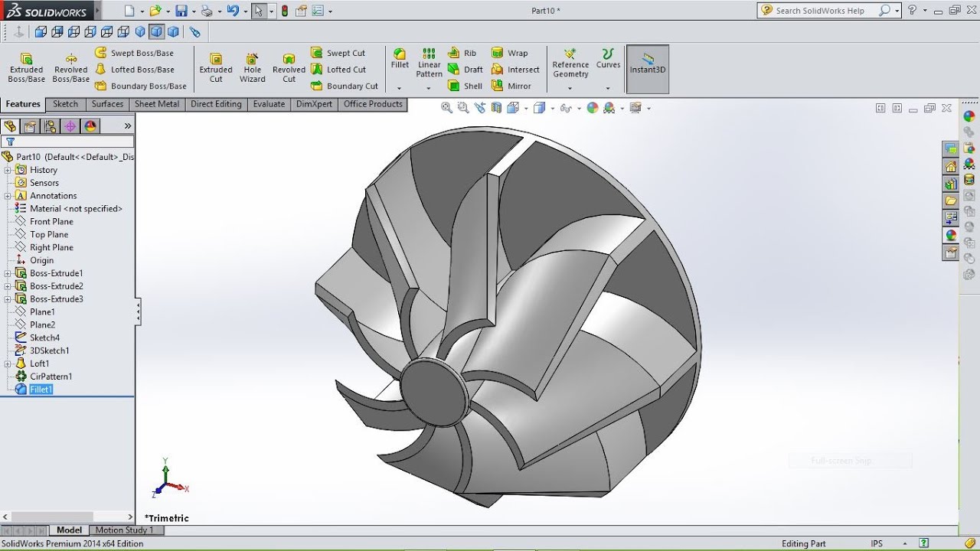
Task: Select the Lofted Cut command
Action: coord(338,70)
